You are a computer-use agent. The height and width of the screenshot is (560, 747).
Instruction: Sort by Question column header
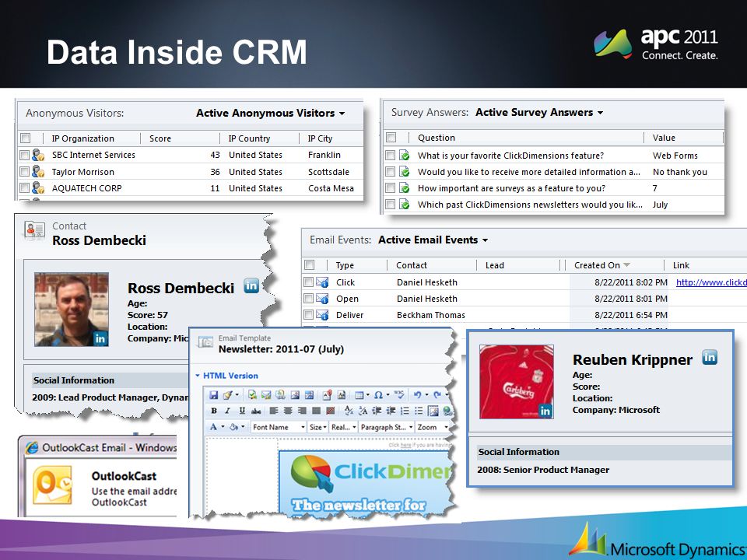437,138
